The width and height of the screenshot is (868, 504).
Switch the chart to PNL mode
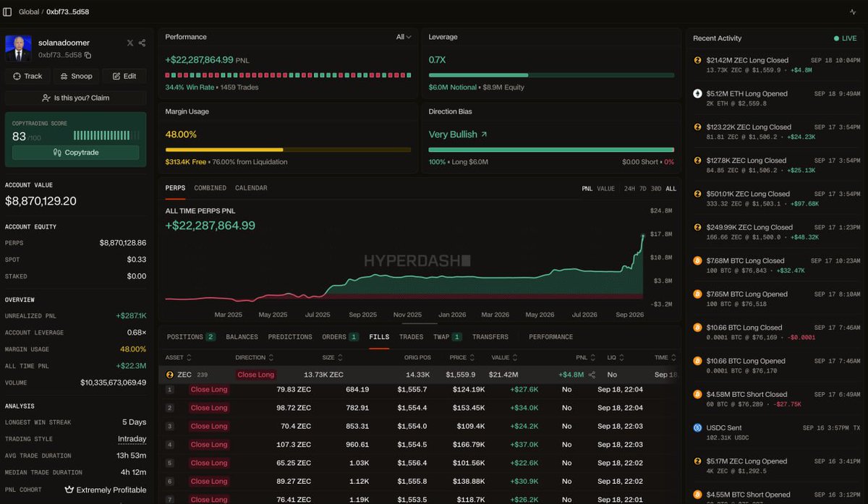587,189
